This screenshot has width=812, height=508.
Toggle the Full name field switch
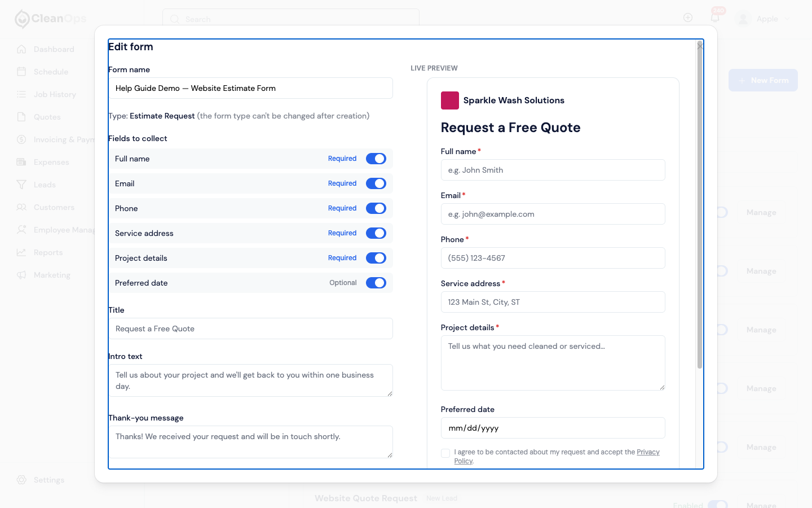point(376,159)
